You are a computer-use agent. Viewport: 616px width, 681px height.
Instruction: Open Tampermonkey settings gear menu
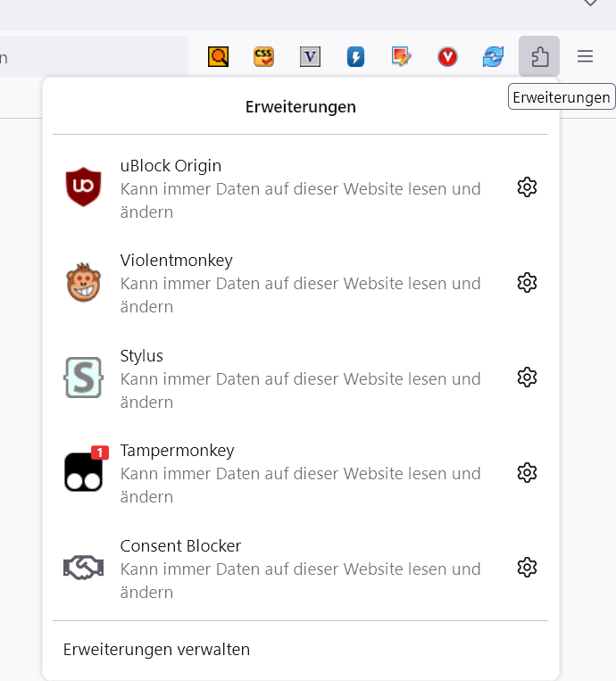[x=527, y=472]
